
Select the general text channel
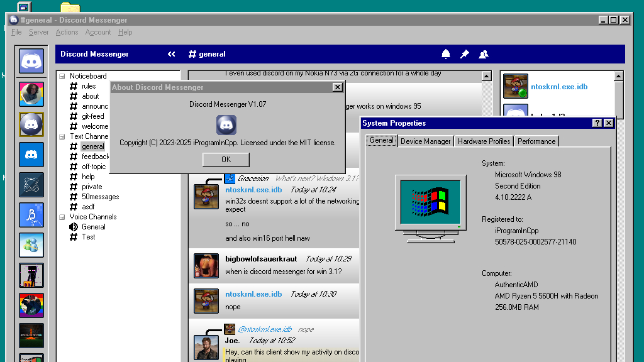pyautogui.click(x=93, y=146)
